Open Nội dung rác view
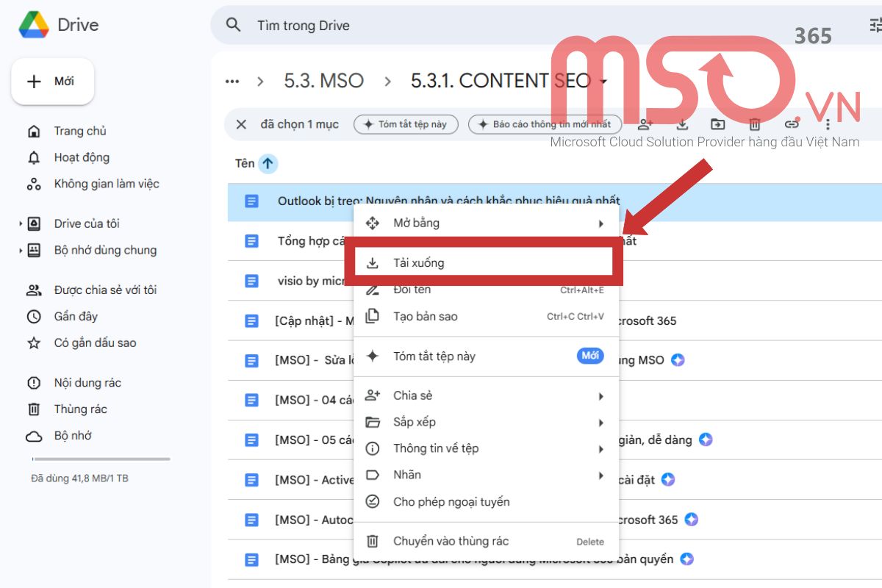 coord(87,382)
